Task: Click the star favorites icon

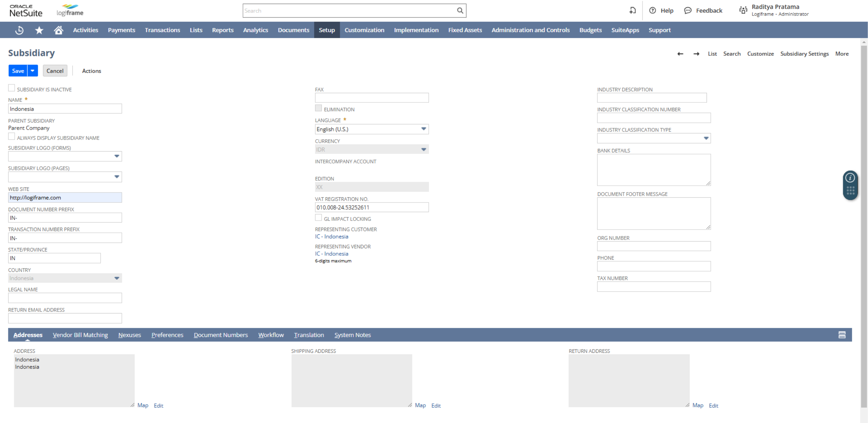Action: 39,30
